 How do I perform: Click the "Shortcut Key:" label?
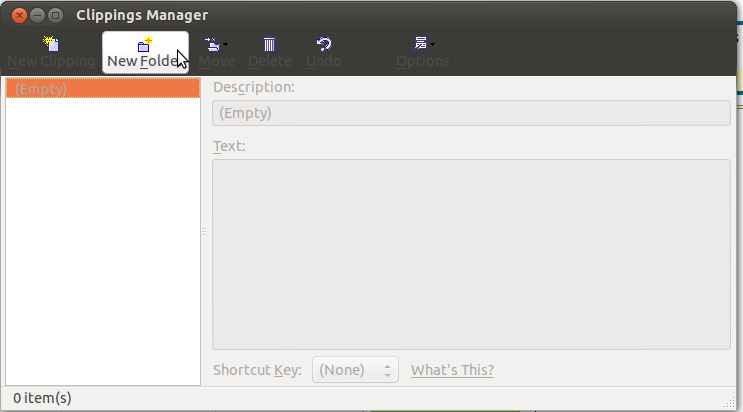click(257, 370)
